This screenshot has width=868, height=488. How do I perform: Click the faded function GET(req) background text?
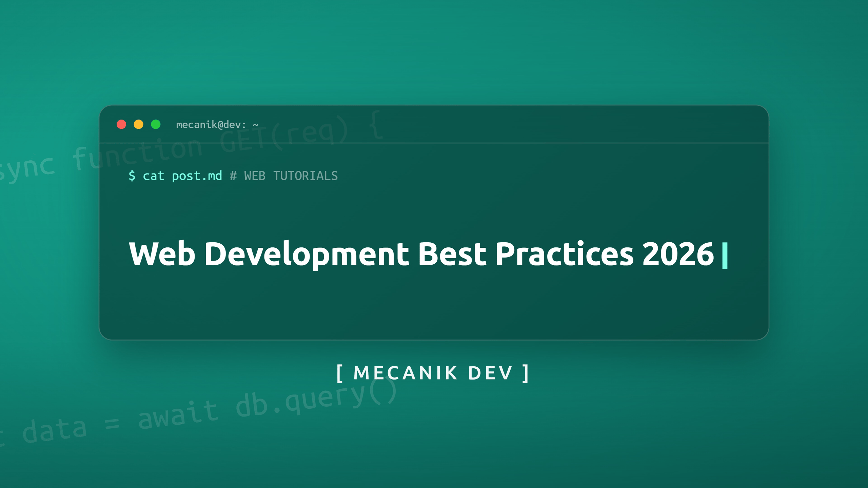click(227, 141)
